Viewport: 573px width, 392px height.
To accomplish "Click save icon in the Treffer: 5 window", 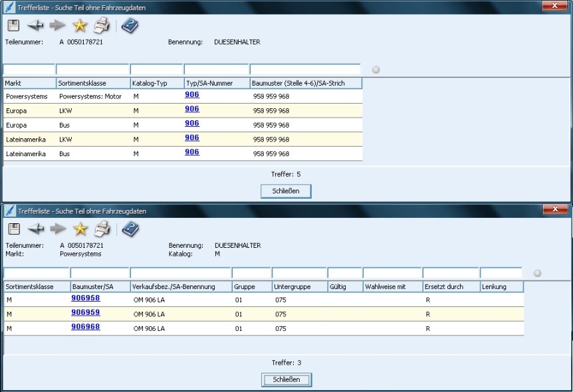I will [14, 26].
